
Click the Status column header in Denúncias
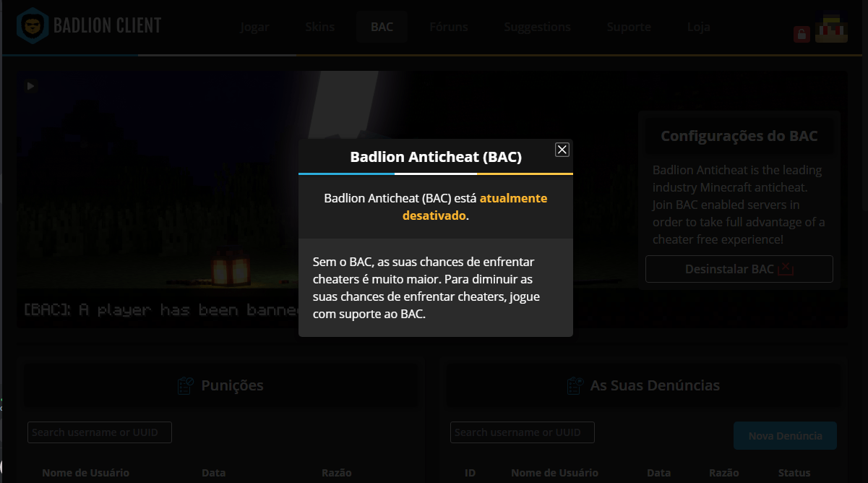[x=794, y=473]
